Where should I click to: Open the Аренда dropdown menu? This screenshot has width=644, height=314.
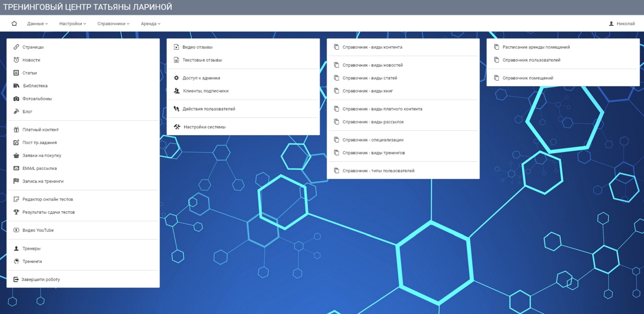point(150,23)
